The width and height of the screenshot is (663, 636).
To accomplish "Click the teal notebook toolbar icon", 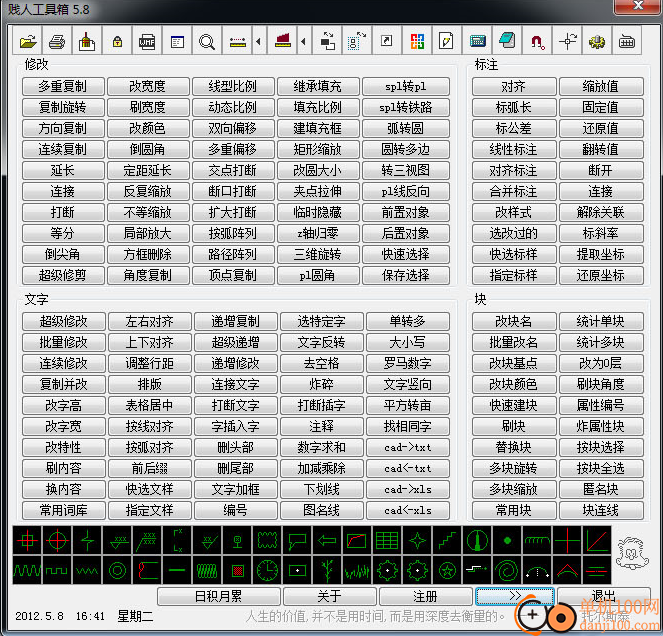I will coord(507,41).
